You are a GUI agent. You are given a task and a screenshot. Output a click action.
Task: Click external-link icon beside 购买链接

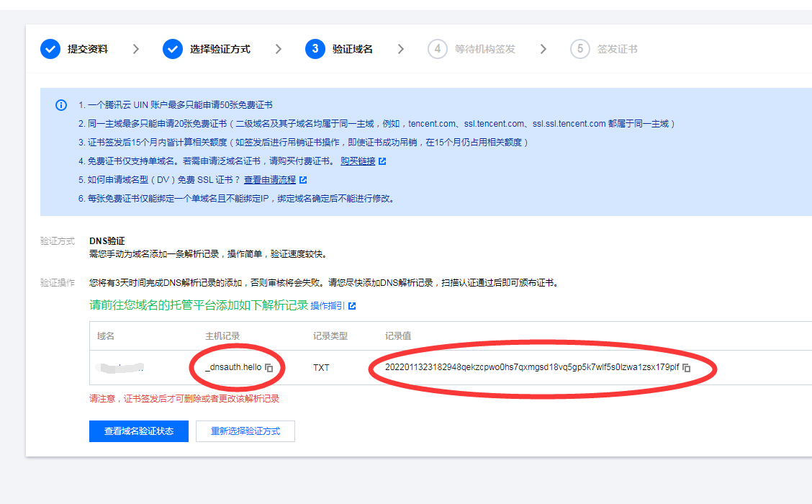coord(382,161)
